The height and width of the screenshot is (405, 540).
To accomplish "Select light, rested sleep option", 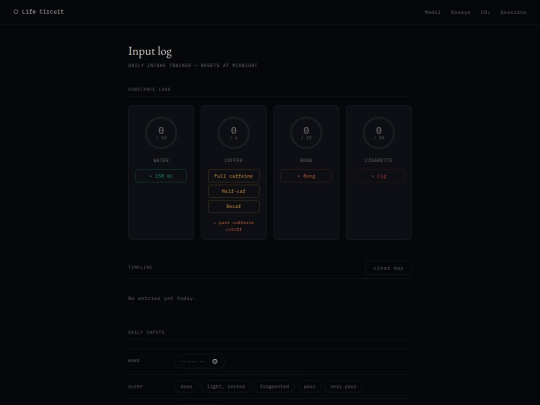I will click(x=226, y=386).
